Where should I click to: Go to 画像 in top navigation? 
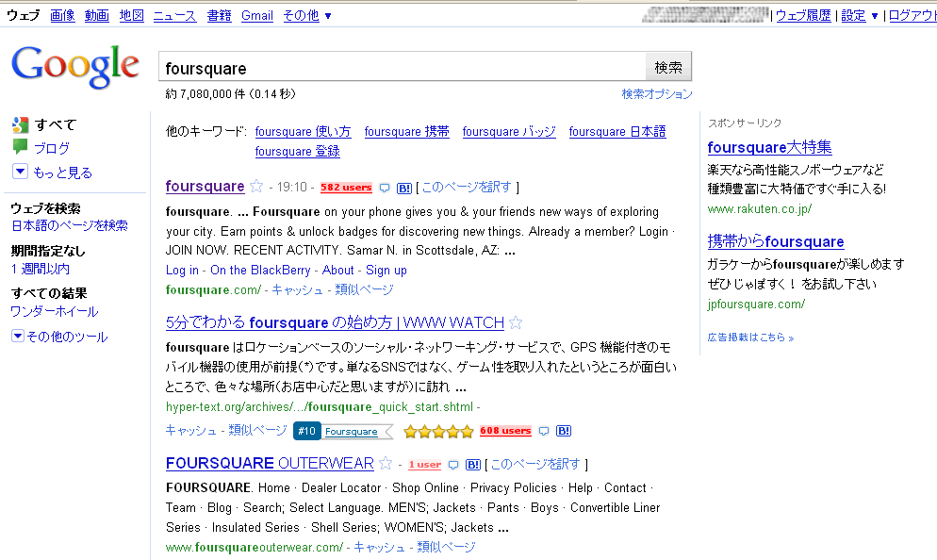click(x=62, y=16)
